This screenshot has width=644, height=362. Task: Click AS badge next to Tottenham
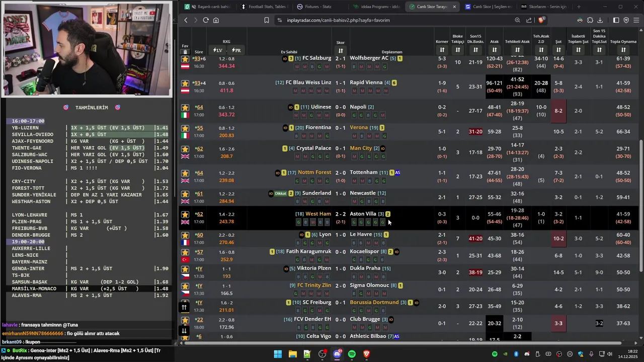pyautogui.click(x=397, y=172)
